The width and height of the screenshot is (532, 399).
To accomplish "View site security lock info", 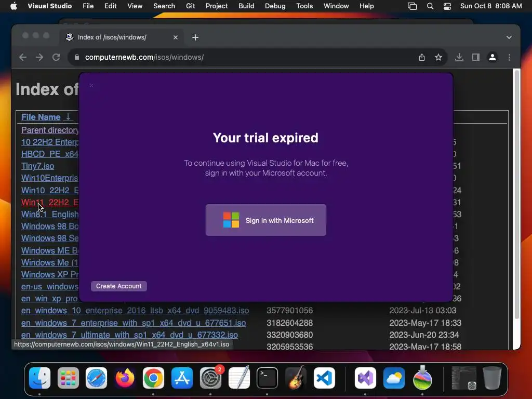I will pyautogui.click(x=77, y=57).
